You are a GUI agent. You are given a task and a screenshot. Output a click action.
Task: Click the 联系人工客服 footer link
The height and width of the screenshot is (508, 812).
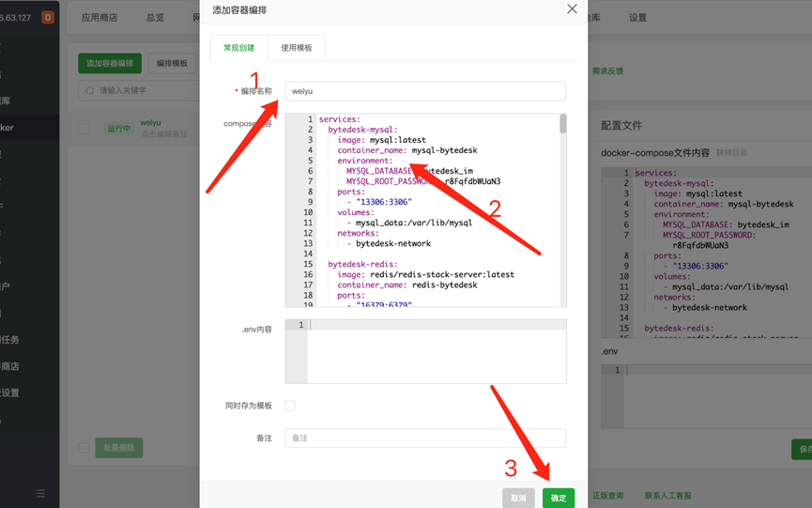pos(668,496)
